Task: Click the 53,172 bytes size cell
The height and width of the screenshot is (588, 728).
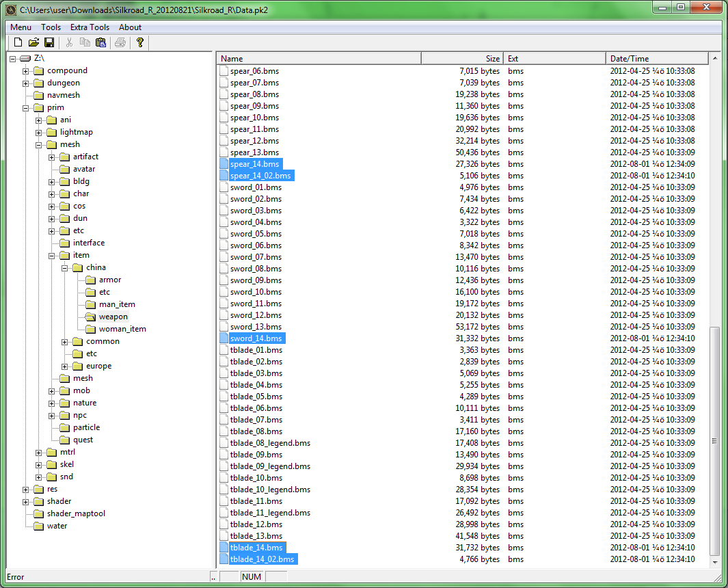Action: point(477,327)
